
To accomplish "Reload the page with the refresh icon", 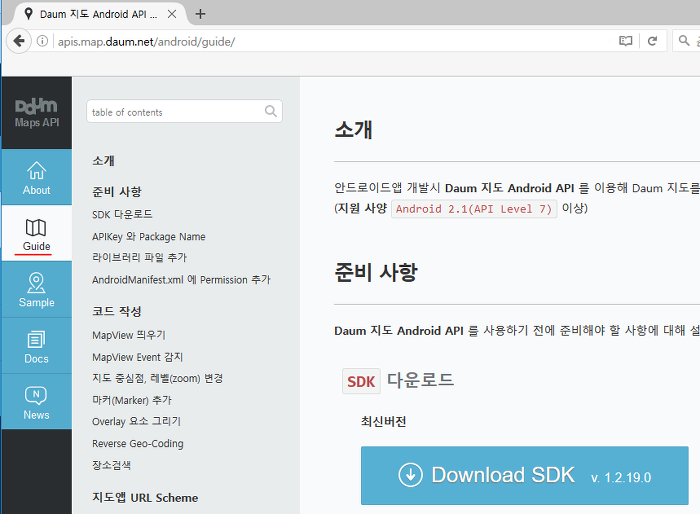I will pyautogui.click(x=652, y=41).
